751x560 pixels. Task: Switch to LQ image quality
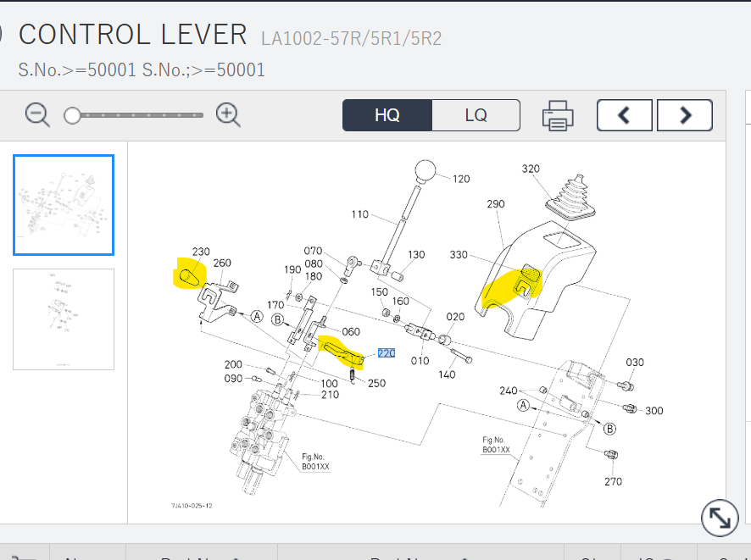476,115
